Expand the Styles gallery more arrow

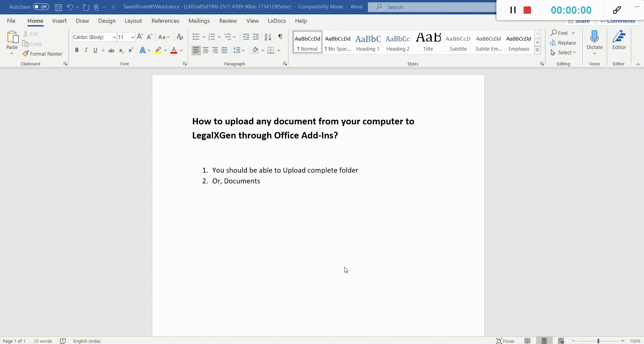pyautogui.click(x=537, y=50)
